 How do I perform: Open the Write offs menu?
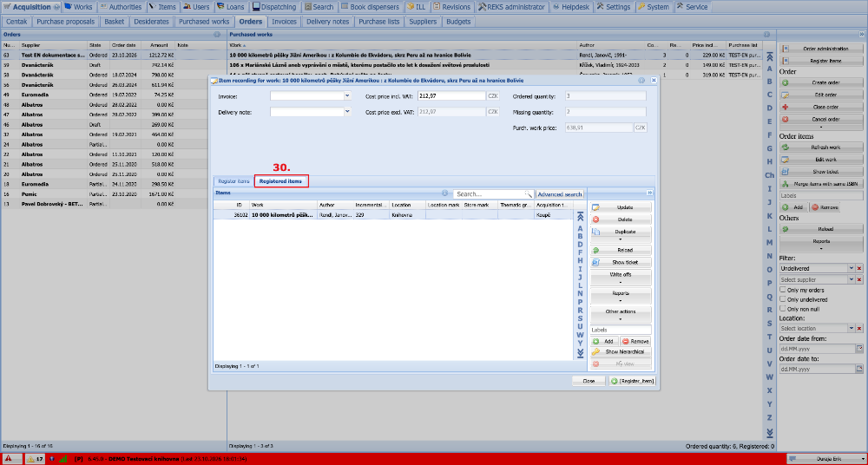click(620, 278)
